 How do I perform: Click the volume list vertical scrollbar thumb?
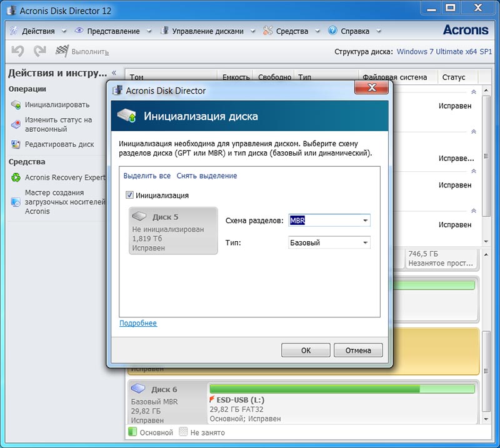[x=486, y=156]
